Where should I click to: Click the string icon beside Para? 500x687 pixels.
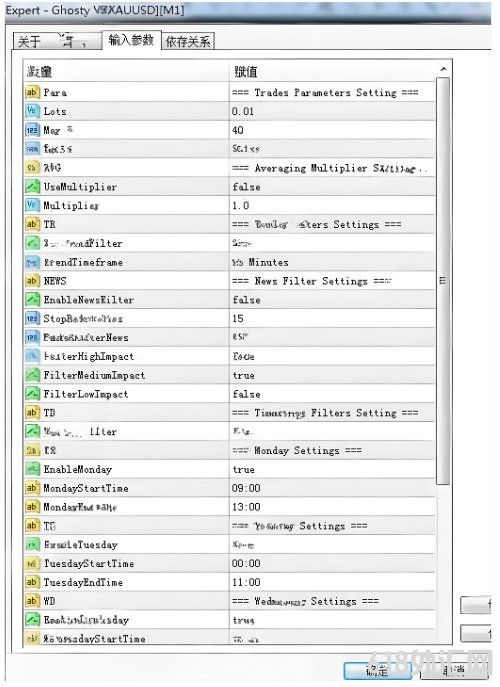32,92
